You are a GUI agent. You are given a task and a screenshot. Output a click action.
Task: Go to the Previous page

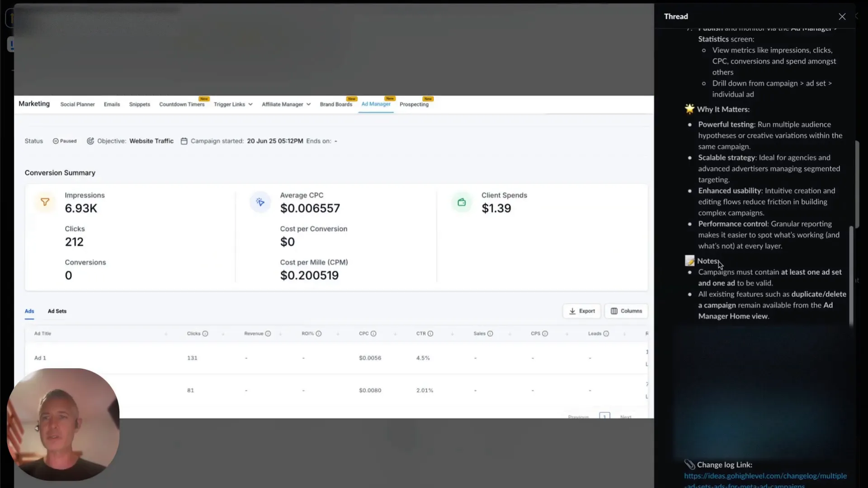pos(578,416)
